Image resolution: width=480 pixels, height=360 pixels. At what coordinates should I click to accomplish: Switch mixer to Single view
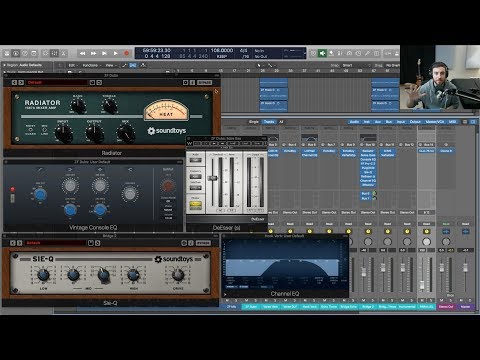(254, 122)
